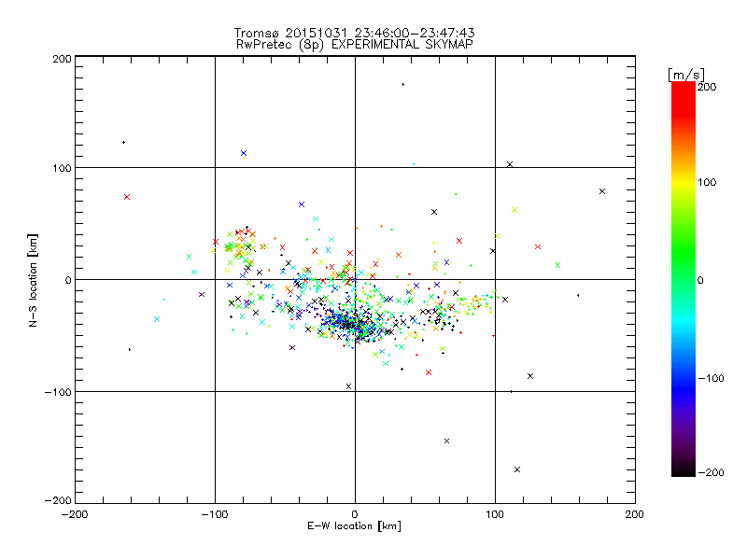Select the black cross just above -100 km near x=0

click(348, 386)
